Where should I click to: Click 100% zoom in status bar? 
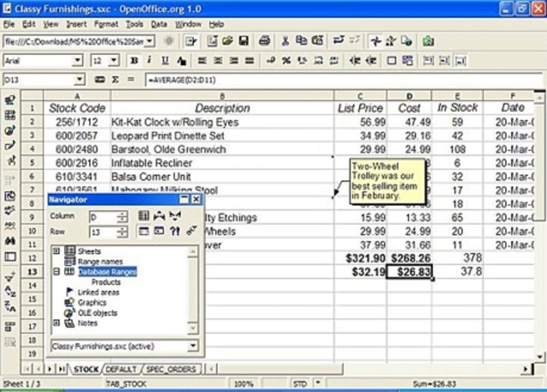(244, 384)
